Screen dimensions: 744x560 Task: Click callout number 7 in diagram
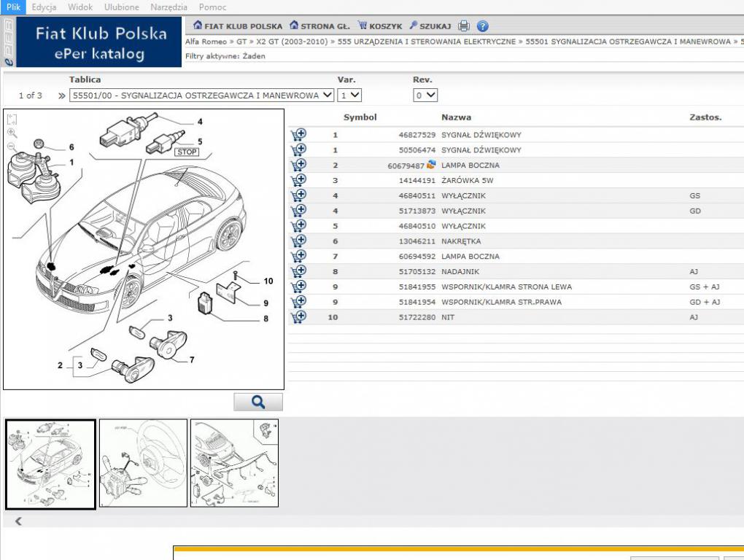[x=192, y=360]
